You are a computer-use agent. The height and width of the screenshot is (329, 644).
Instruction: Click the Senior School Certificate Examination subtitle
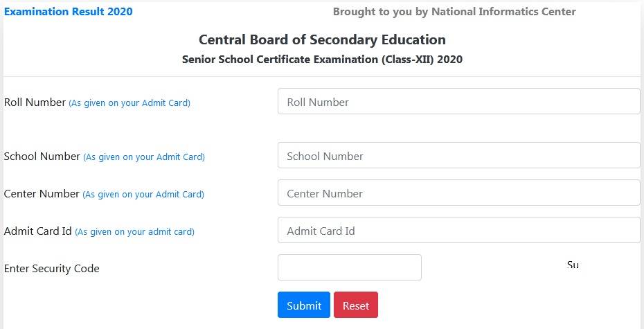click(322, 60)
